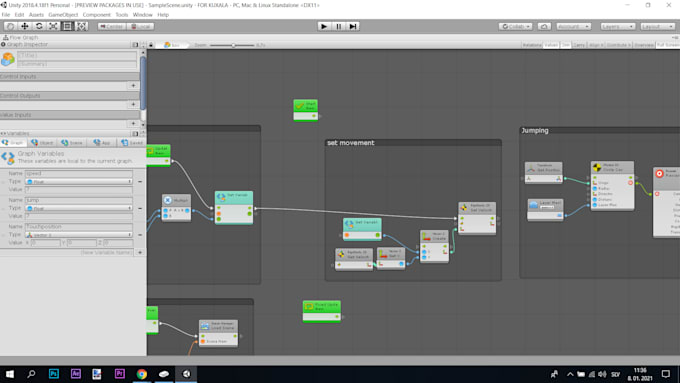Image resolution: width=680 pixels, height=383 pixels.
Task: Remove the speed variable
Action: (140, 181)
